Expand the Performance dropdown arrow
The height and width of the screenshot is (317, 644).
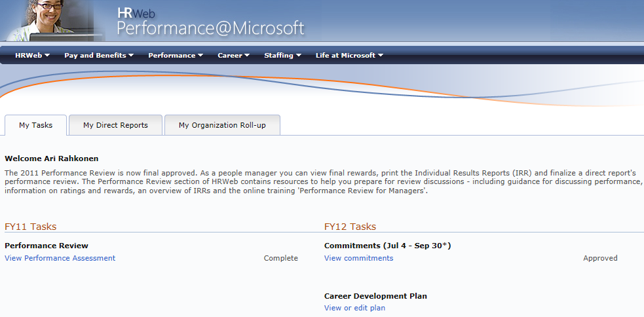point(200,56)
